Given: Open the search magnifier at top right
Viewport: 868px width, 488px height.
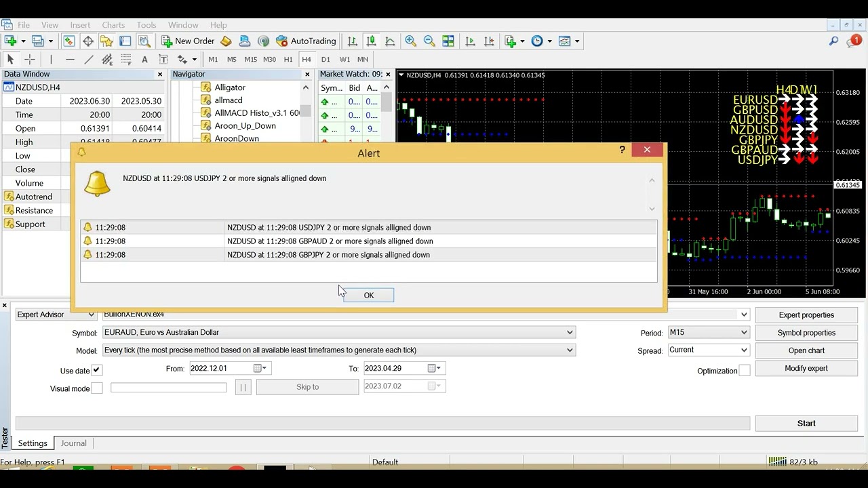Looking at the screenshot, I should click(x=834, y=41).
